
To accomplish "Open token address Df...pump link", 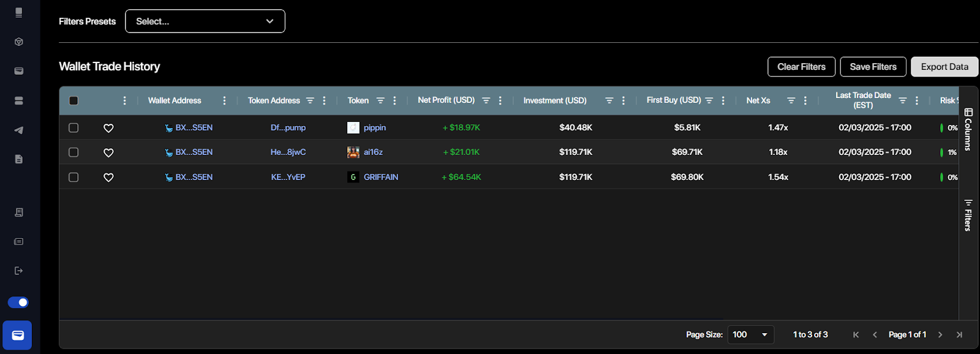I will click(x=288, y=127).
